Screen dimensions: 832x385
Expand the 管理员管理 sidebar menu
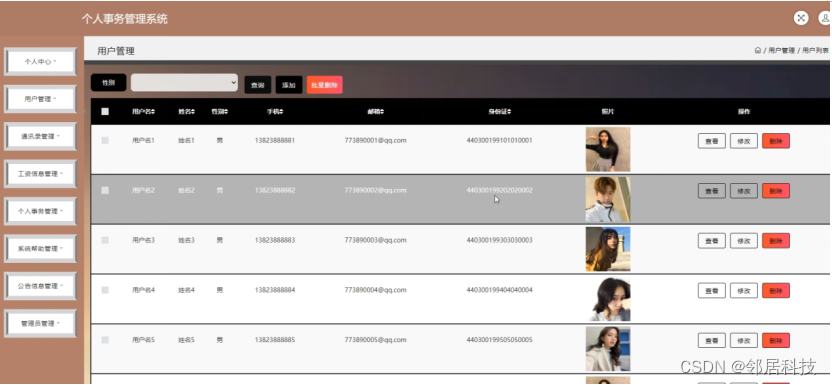[40, 323]
